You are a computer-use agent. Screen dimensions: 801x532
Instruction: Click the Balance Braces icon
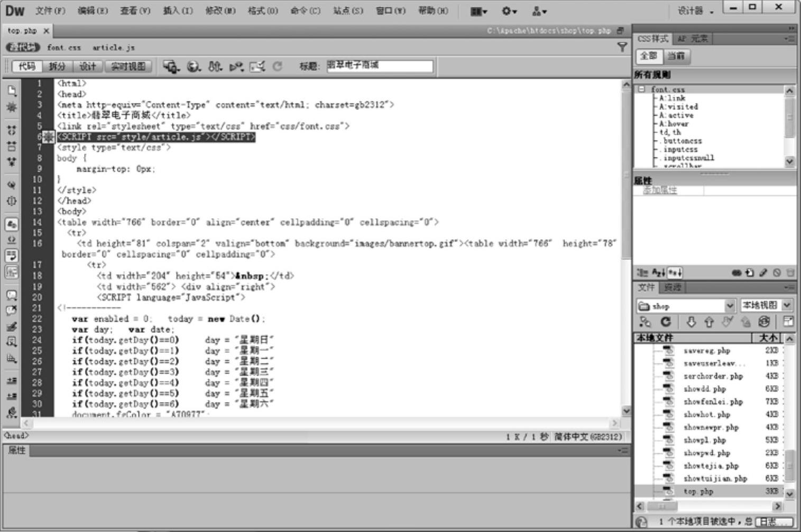click(x=11, y=201)
